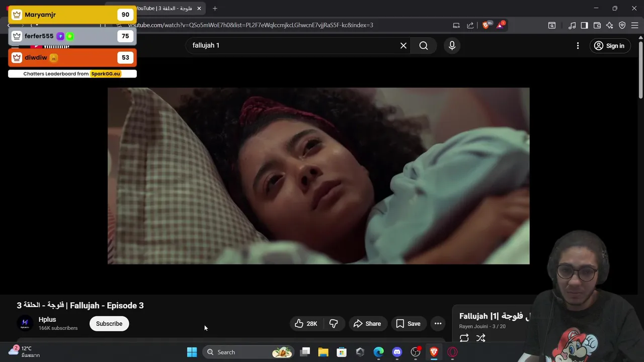Viewport: 644px width, 362px height.
Task: Select Maryamjr leaderboard entry
Action: tap(72, 15)
